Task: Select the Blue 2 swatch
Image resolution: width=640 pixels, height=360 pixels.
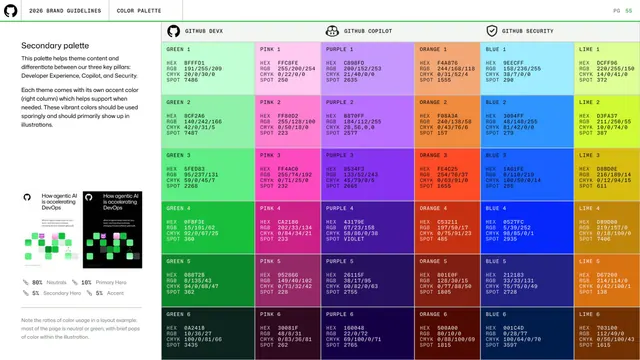Action: pyautogui.click(x=527, y=121)
